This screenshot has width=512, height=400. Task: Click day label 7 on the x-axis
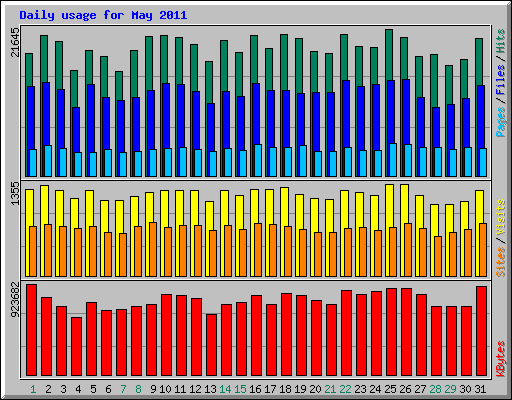click(x=123, y=389)
